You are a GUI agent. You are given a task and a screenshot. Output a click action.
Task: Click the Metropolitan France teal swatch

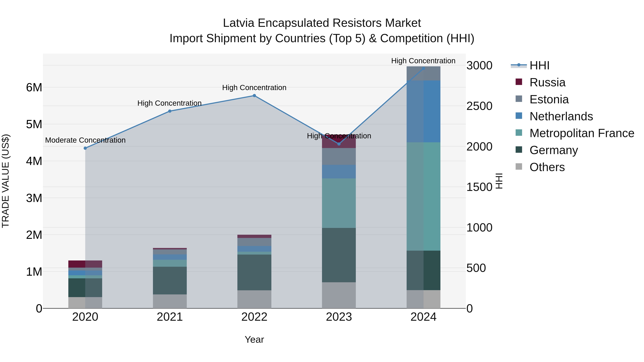[519, 133]
